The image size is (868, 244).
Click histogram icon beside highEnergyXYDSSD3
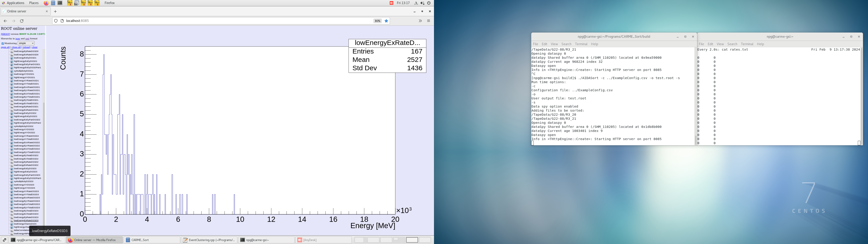[12, 188]
